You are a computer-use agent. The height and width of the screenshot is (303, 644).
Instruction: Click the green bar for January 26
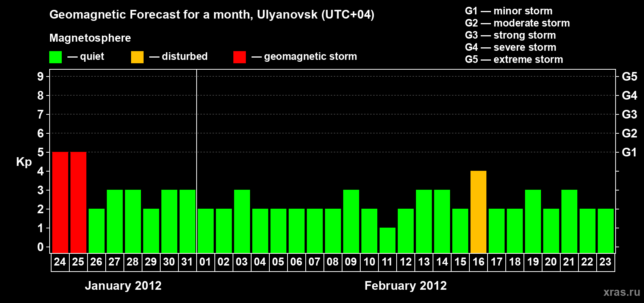pos(97,231)
